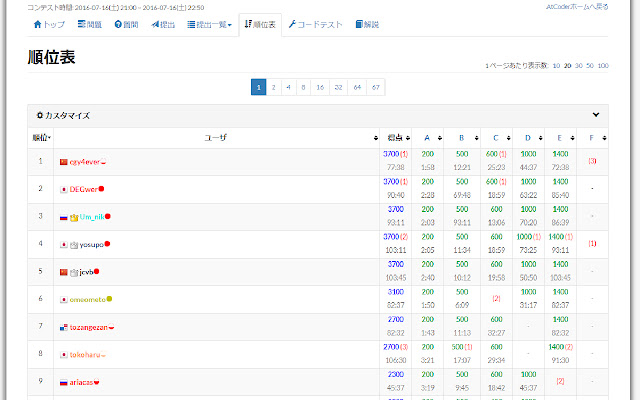Open the 提出一覧 dropdown menu
The width and height of the screenshot is (640, 400).
[210, 24]
